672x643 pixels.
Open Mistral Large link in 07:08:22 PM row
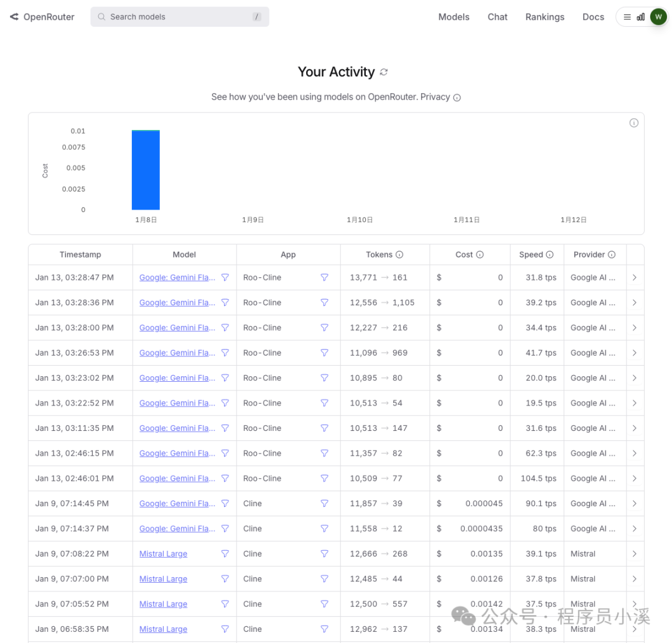pyautogui.click(x=163, y=554)
